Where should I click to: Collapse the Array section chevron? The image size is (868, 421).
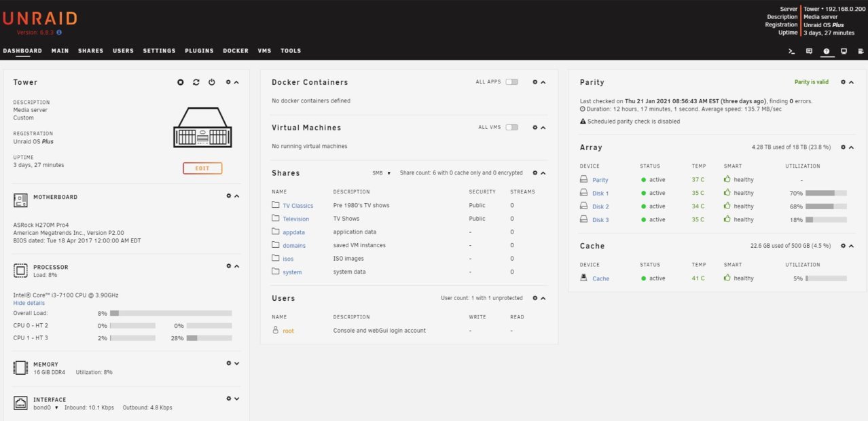pos(851,147)
